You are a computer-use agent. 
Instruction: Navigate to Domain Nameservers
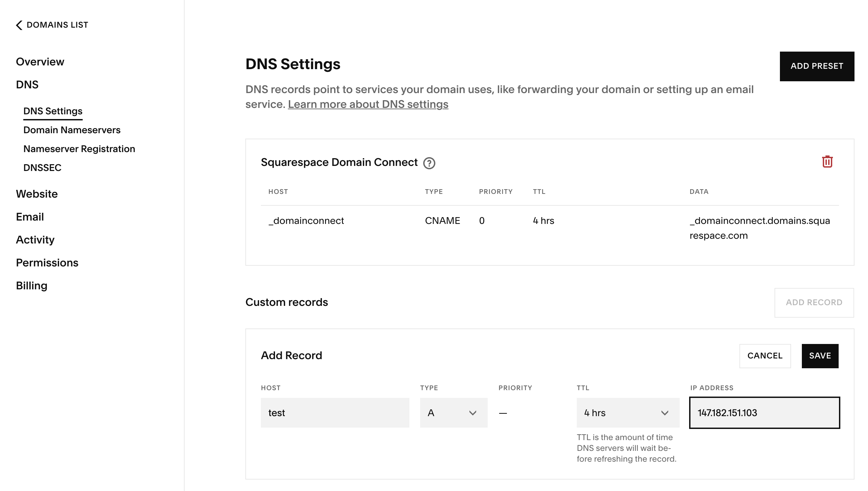(x=72, y=130)
